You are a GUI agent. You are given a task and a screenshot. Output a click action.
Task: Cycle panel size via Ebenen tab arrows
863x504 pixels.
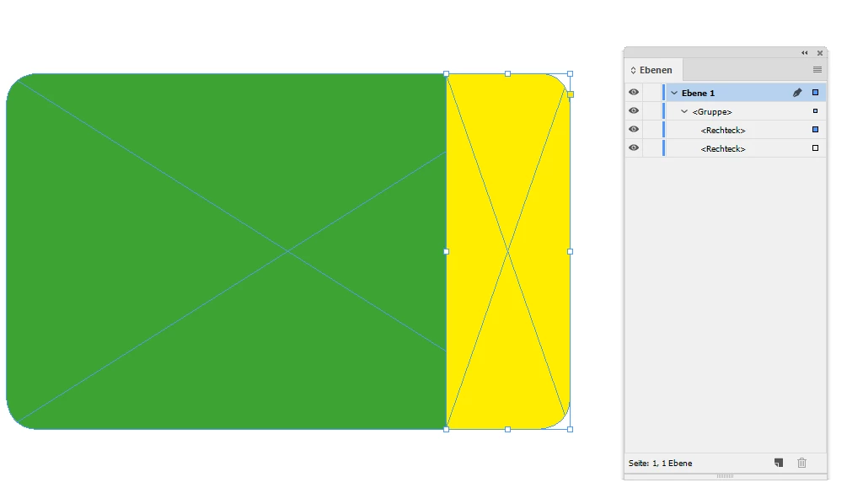pyautogui.click(x=634, y=71)
